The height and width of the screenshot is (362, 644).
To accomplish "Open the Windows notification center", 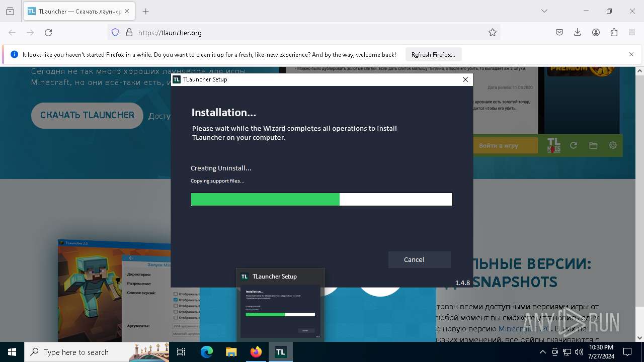I will 627,352.
